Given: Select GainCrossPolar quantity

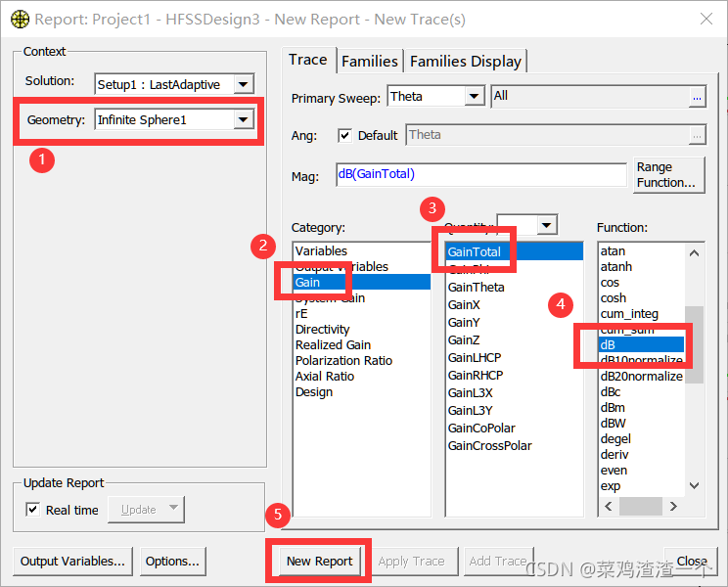Looking at the screenshot, I should [x=490, y=446].
